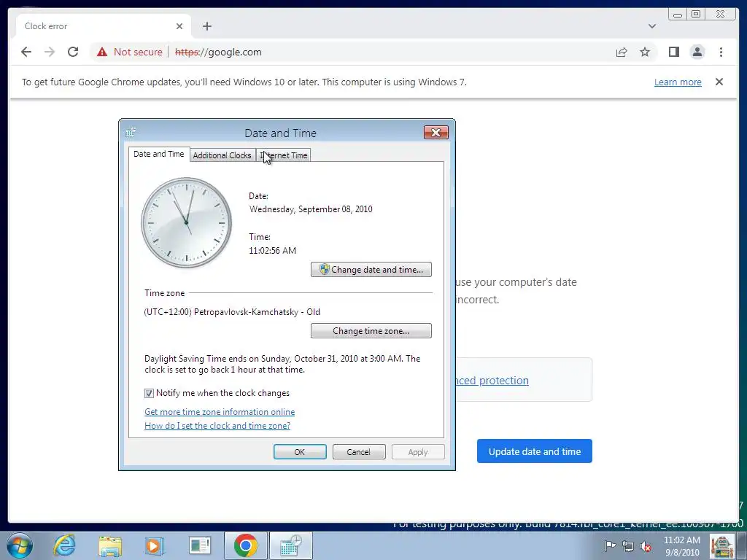Click the (UTC+12:00) Petropavlovsk-Kamchatsky time zone text
747x560 pixels.
point(232,312)
